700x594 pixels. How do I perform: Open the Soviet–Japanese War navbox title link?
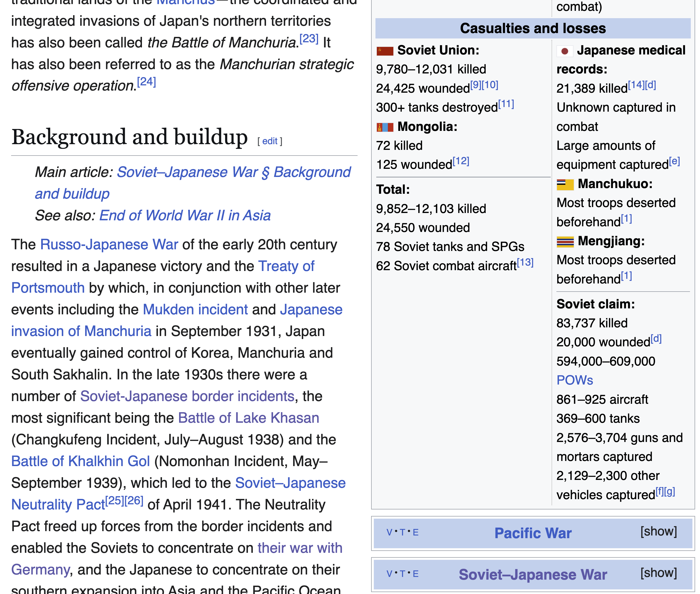[533, 574]
